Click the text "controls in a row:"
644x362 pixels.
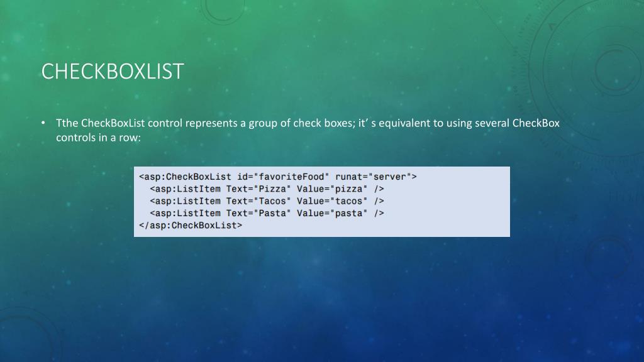click(98, 138)
